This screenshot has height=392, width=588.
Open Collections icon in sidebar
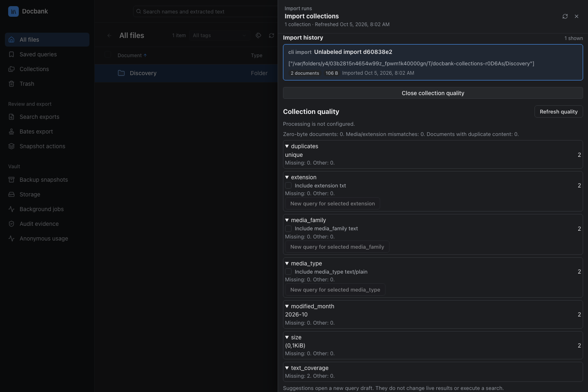coord(11,69)
